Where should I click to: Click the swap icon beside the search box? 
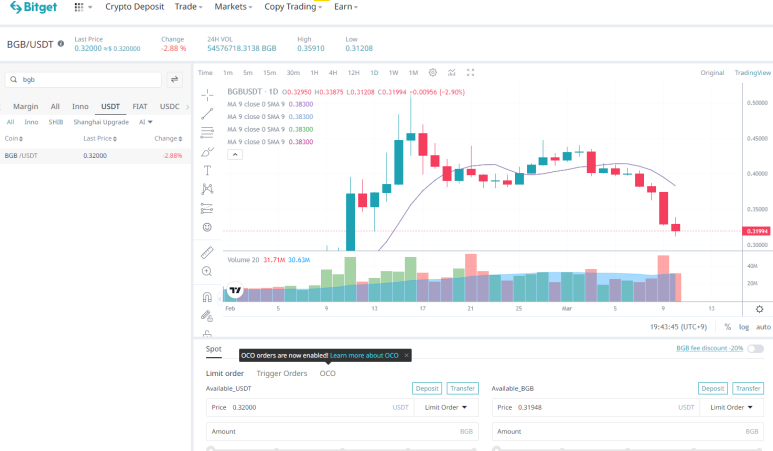coord(175,79)
